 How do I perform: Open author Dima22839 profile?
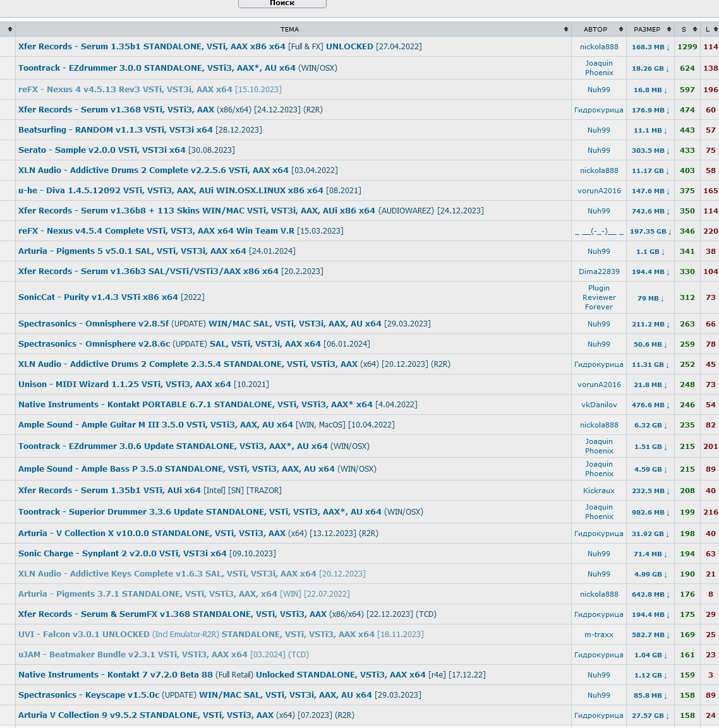tap(599, 272)
